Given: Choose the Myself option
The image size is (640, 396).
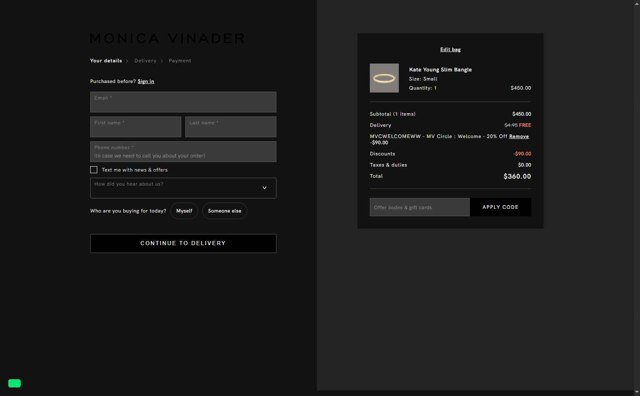Looking at the screenshot, I should pyautogui.click(x=184, y=211).
